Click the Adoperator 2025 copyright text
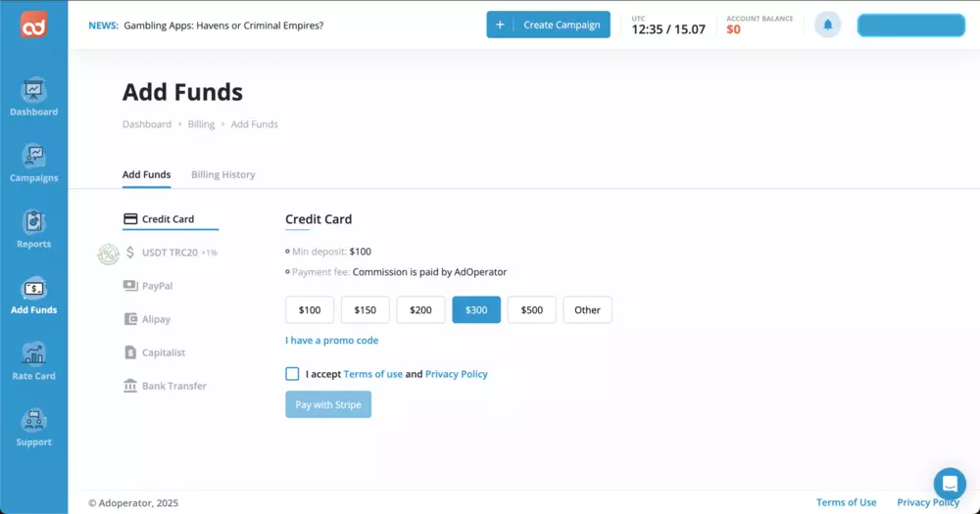Viewport: 980px width, 514px height. click(x=133, y=503)
